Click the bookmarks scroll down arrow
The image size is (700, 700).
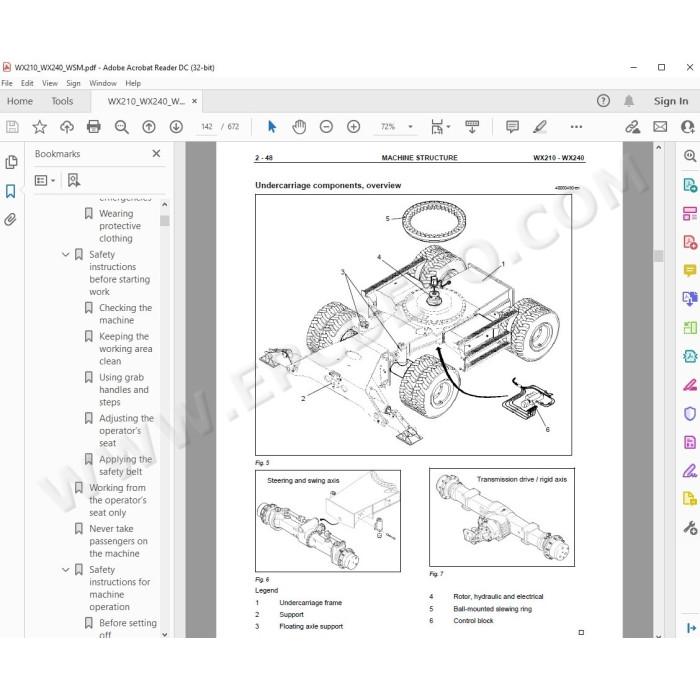(x=165, y=634)
